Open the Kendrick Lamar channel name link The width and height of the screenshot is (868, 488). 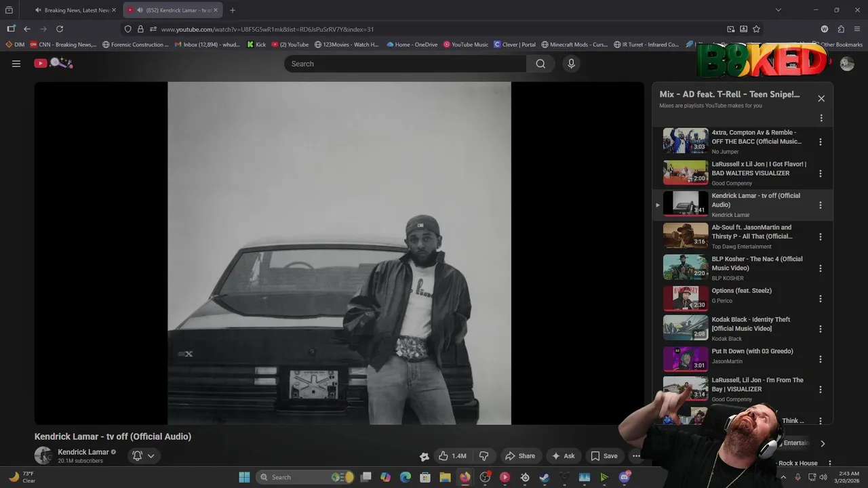click(x=83, y=452)
